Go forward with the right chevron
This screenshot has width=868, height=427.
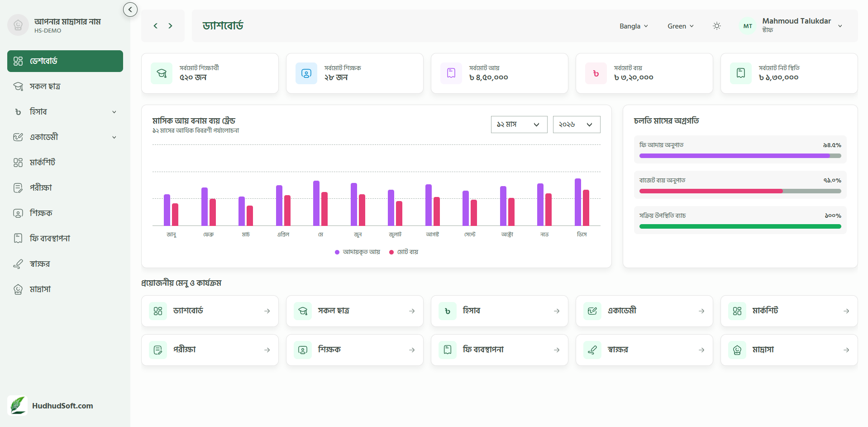tap(170, 26)
